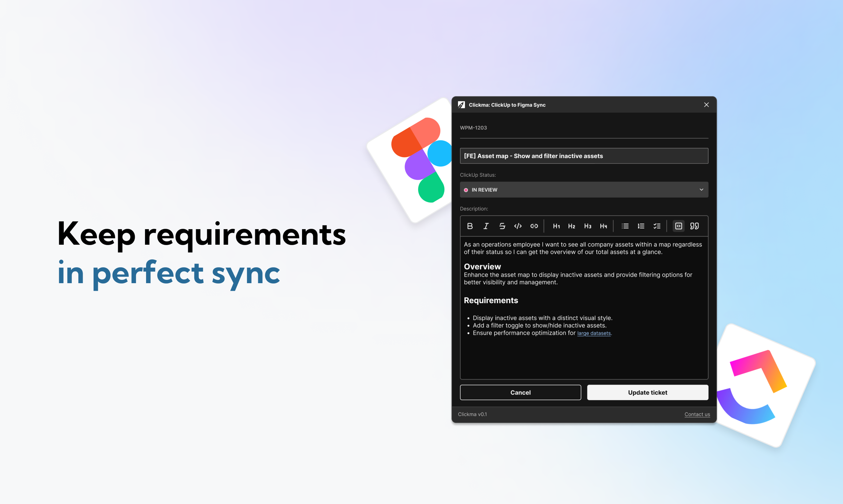Image resolution: width=843 pixels, height=504 pixels.
Task: Click 'Add a filter toggle to show/hide inactive assets'
Action: (539, 326)
